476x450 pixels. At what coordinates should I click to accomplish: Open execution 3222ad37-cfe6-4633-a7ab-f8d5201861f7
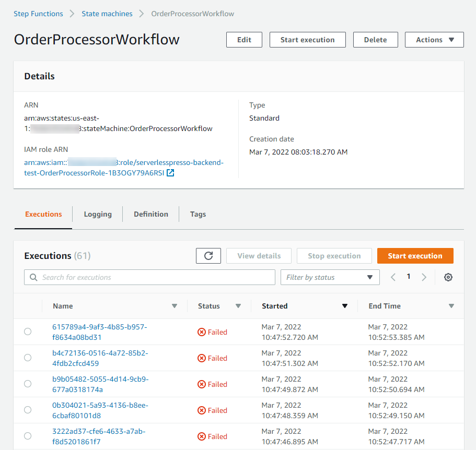click(x=99, y=436)
